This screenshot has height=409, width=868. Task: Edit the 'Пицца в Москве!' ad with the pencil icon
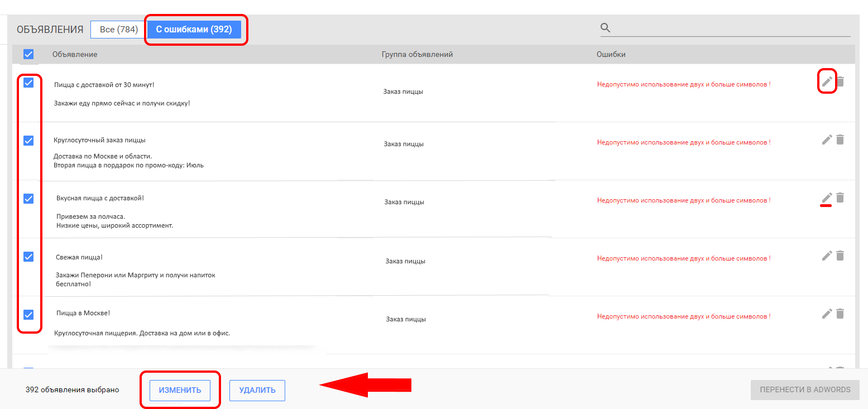tap(827, 314)
